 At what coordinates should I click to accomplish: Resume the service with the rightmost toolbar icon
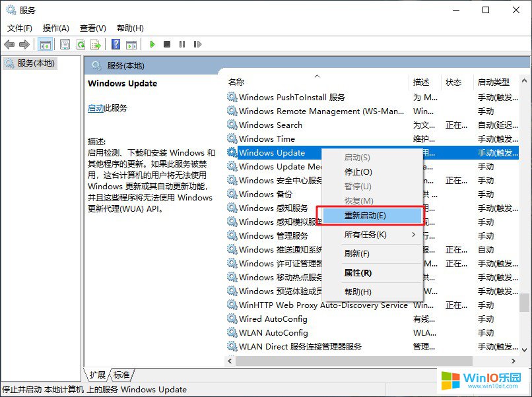pyautogui.click(x=196, y=44)
